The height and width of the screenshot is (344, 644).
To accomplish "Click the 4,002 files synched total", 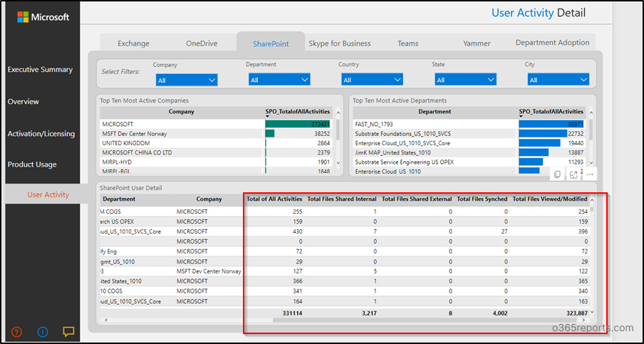I will tap(499, 313).
